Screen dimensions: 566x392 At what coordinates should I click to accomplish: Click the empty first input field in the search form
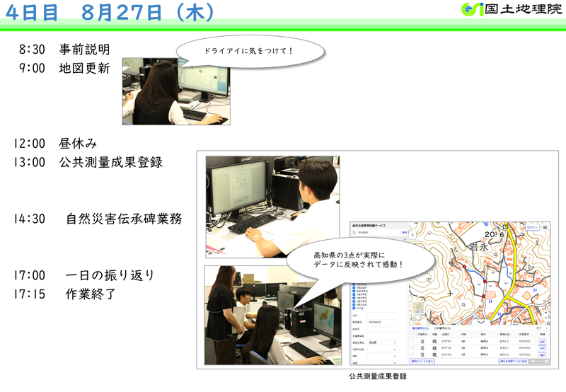pyautogui.click(x=383, y=316)
